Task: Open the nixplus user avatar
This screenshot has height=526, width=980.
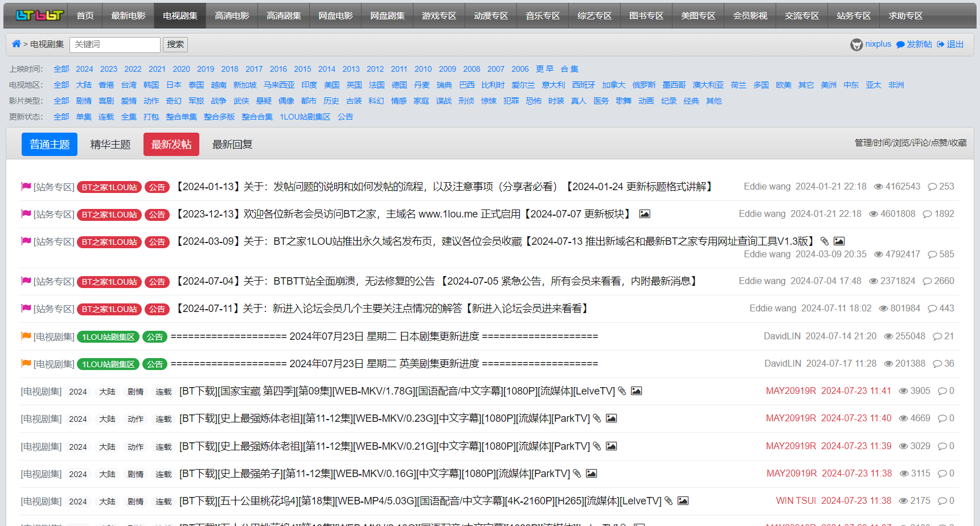Action: [x=856, y=44]
